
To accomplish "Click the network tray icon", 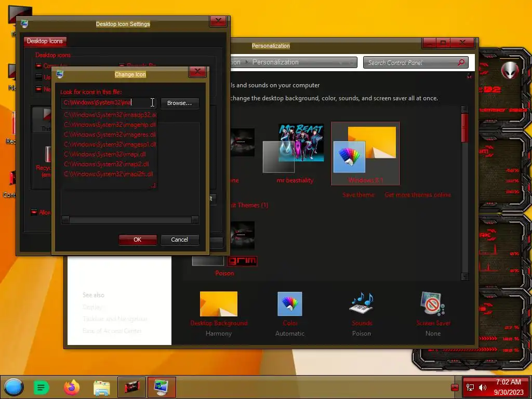I will point(470,388).
